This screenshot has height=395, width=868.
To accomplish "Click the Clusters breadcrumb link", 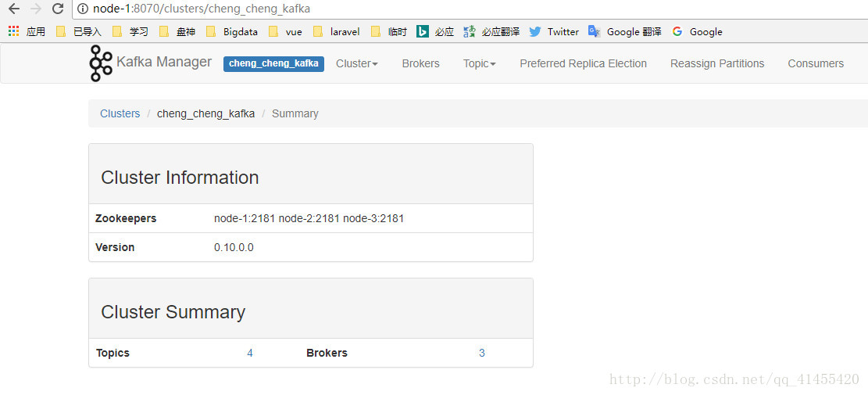I will click(120, 113).
